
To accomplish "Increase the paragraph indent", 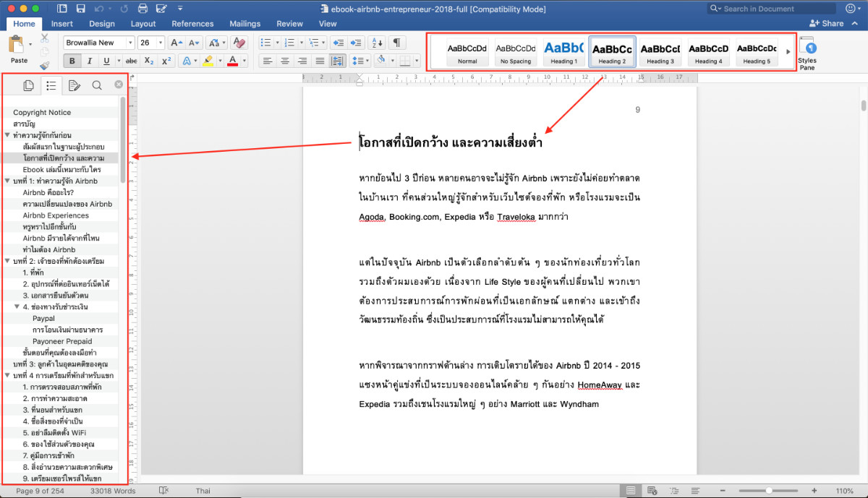I will pyautogui.click(x=356, y=43).
